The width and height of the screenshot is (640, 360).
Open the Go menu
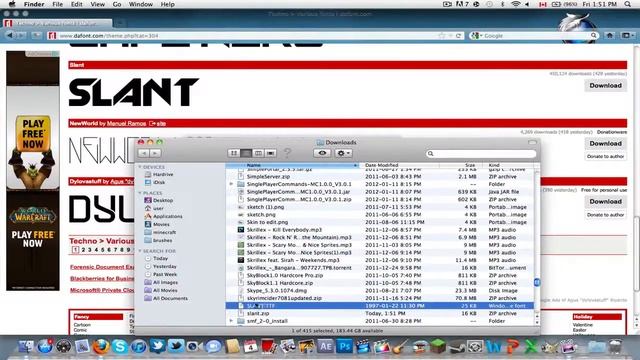coord(117,4)
